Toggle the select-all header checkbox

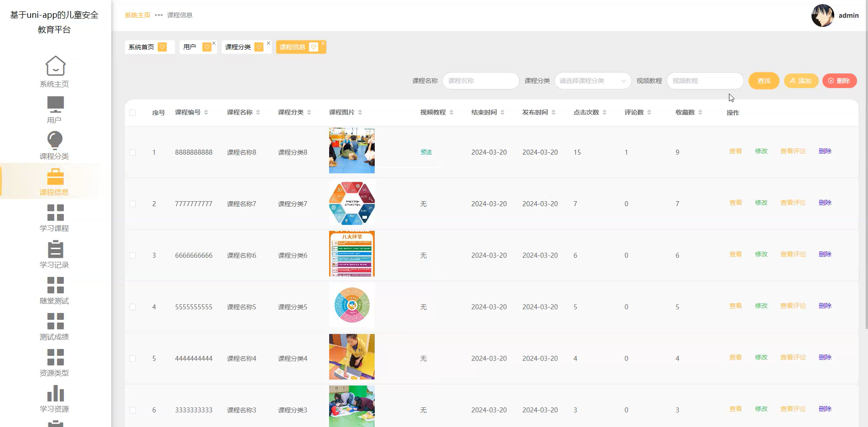[x=133, y=113]
